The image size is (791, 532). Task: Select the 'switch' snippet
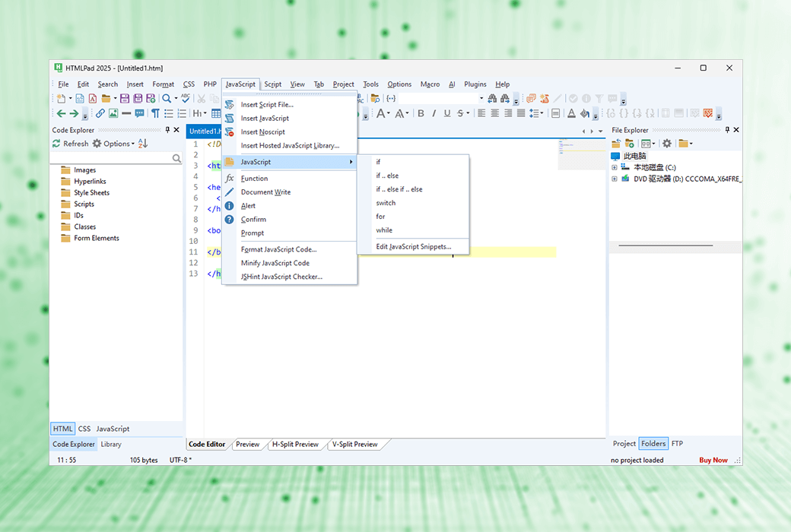click(413, 203)
